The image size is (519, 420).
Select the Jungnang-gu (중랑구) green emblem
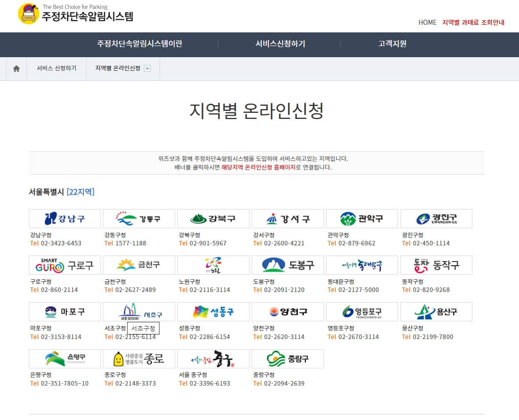(288, 358)
